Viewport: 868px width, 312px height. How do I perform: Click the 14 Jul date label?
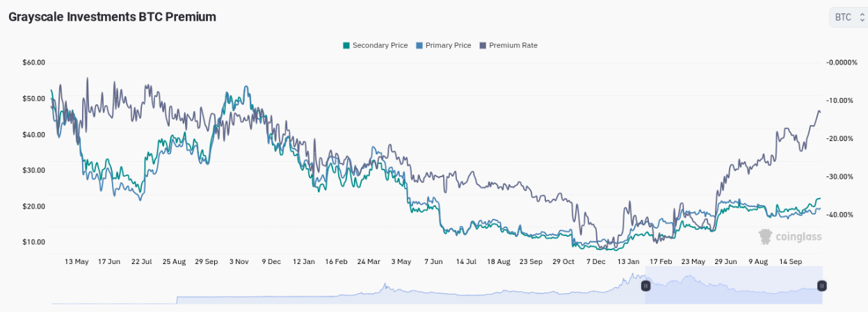point(466,262)
